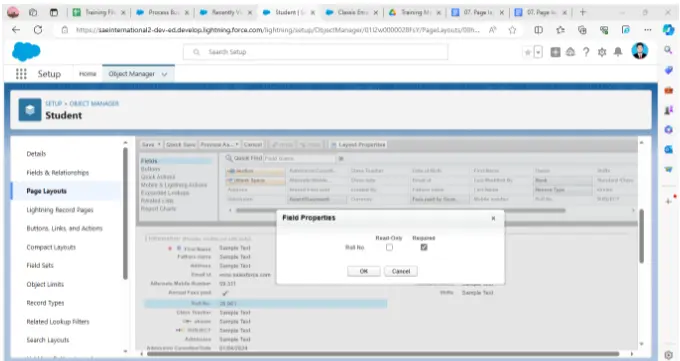This screenshot has width=680, height=361.
Task: Open Salesforce Help question mark
Action: [x=586, y=52]
